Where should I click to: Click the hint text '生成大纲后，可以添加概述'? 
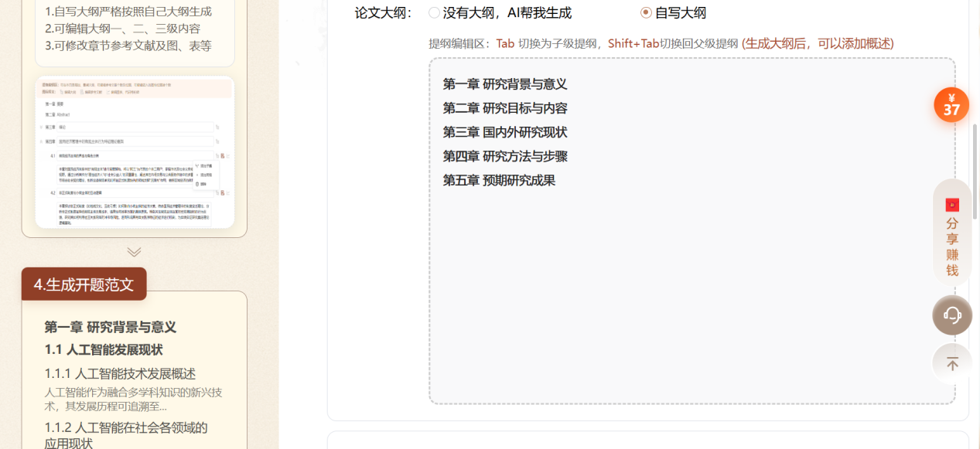(x=818, y=43)
